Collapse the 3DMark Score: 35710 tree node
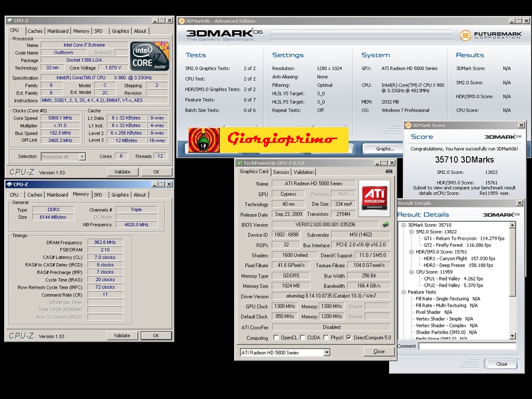 click(x=403, y=225)
